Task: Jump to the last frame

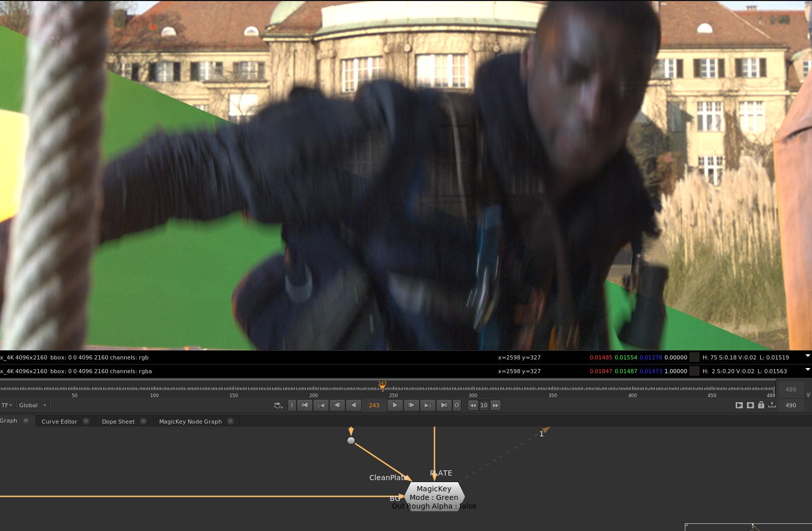Action: [444, 405]
